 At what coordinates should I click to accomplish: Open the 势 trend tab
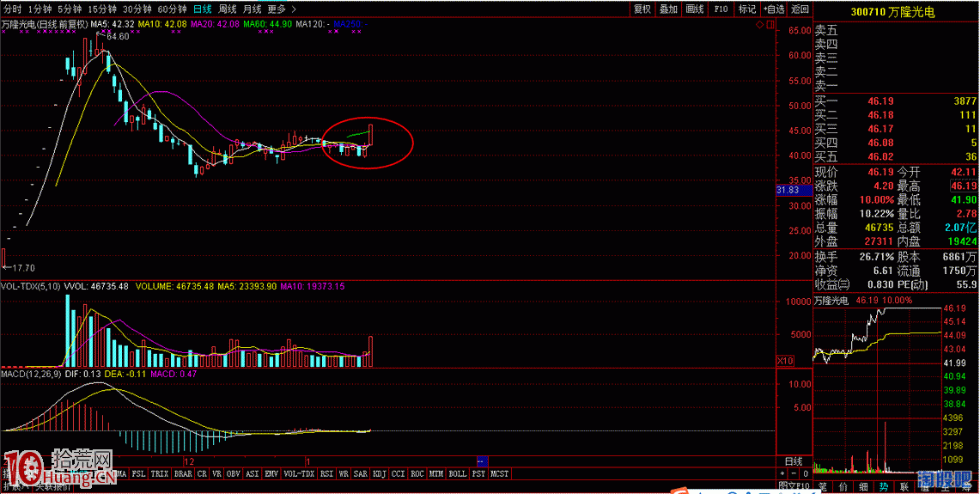coord(884,486)
